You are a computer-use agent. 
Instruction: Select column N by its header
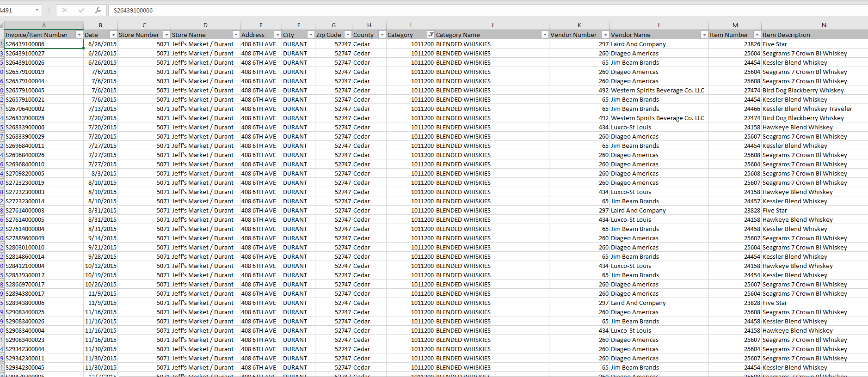815,25
